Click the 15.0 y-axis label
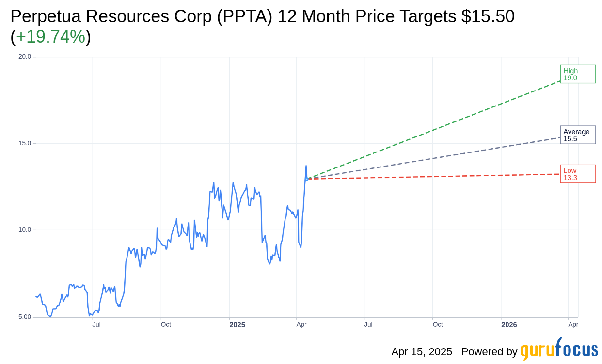Screen dimensions: 602x364 (x=25, y=143)
